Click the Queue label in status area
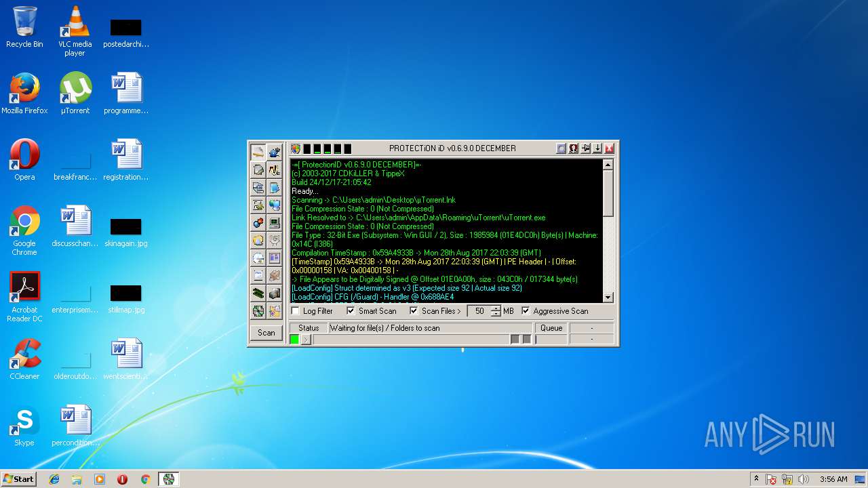This screenshot has width=868, height=488. tap(551, 328)
